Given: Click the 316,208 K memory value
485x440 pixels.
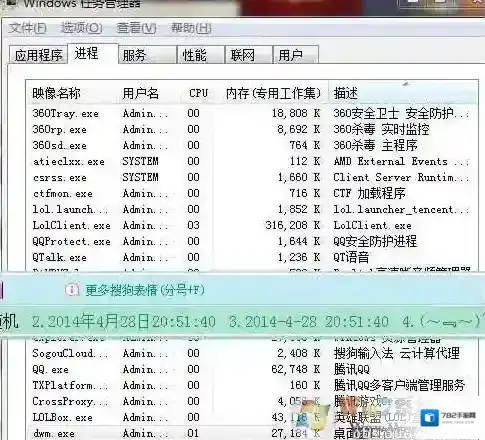Looking at the screenshot, I should (293, 225).
